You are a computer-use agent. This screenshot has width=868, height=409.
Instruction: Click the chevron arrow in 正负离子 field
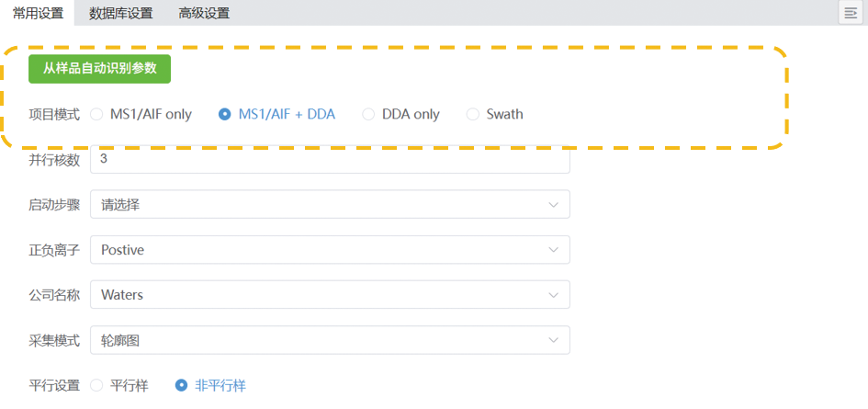point(553,250)
